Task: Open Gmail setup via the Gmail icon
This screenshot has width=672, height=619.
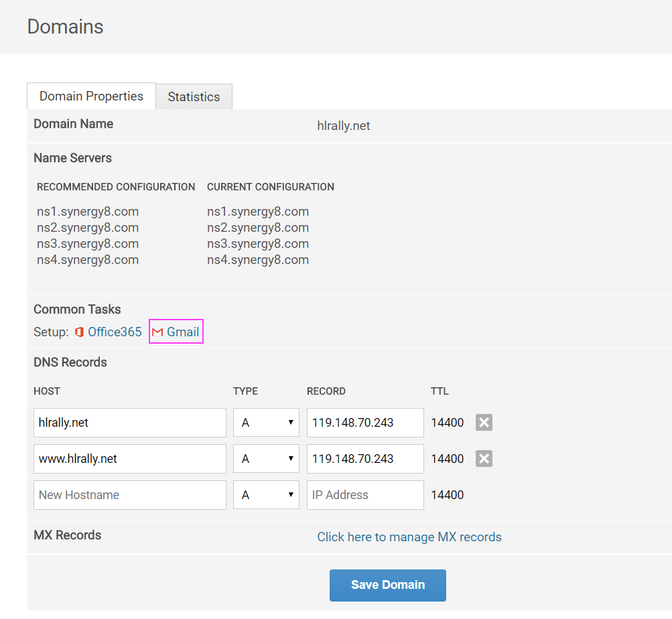Action: (x=157, y=331)
